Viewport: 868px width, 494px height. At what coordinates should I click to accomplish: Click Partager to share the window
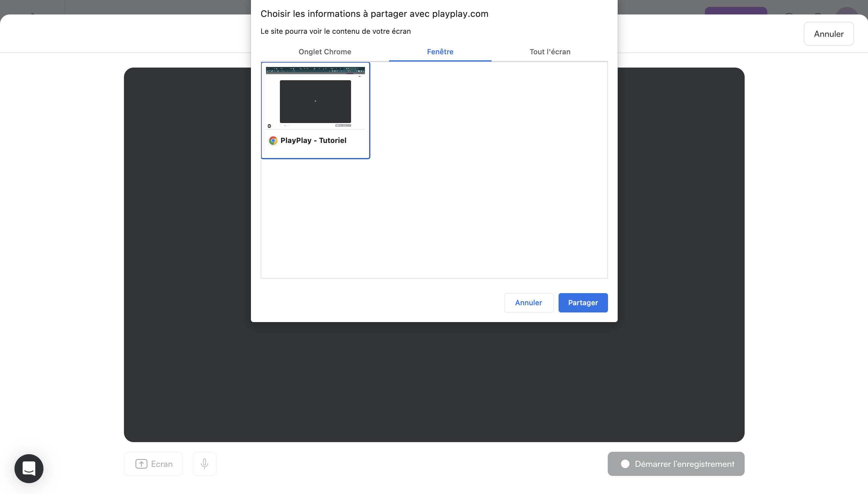[x=583, y=303]
